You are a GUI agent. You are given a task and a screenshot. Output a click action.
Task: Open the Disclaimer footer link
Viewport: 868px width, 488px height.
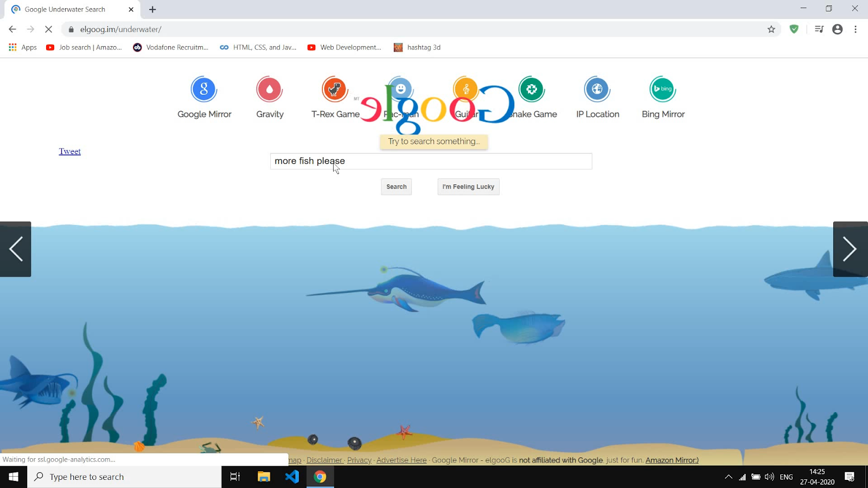click(x=324, y=460)
